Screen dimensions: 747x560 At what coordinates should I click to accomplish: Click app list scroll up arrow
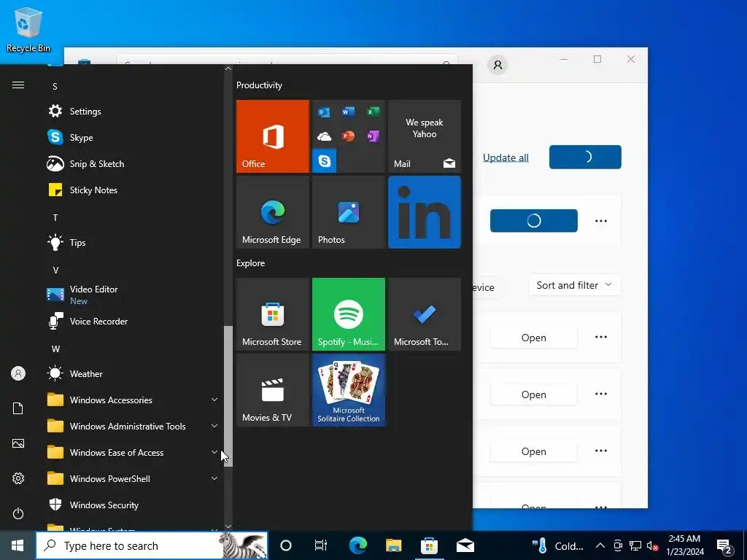pyautogui.click(x=228, y=69)
